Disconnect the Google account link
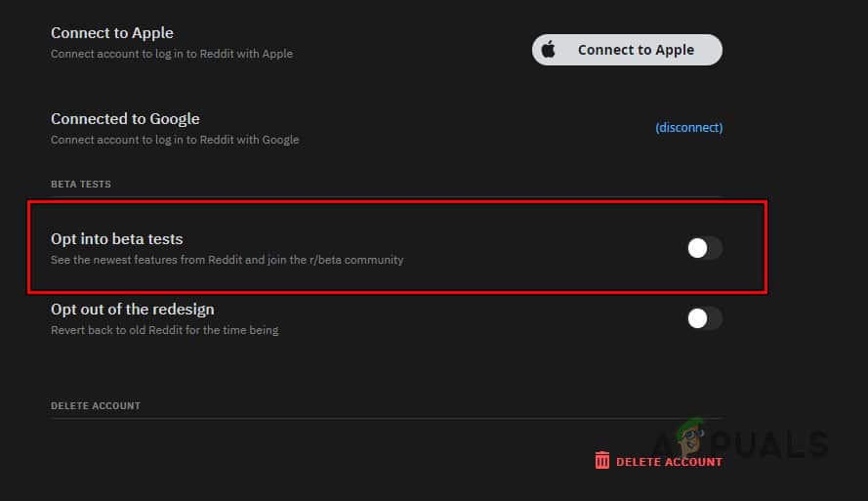 (688, 127)
